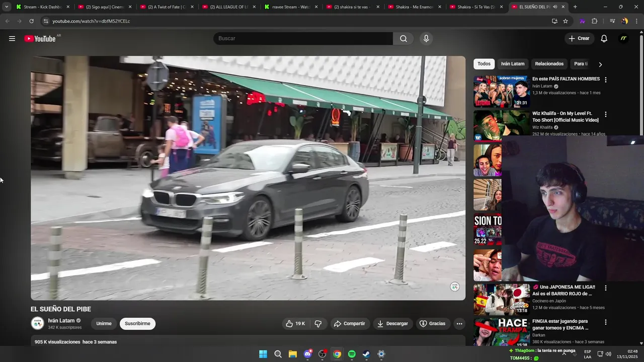Open the notifications bell

(x=604, y=39)
